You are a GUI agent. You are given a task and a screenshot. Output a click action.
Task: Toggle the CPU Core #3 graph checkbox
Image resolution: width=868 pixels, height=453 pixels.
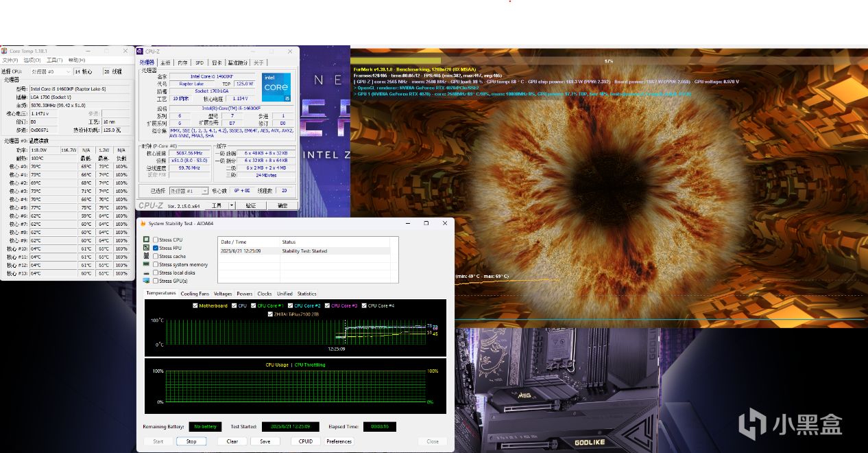327,305
